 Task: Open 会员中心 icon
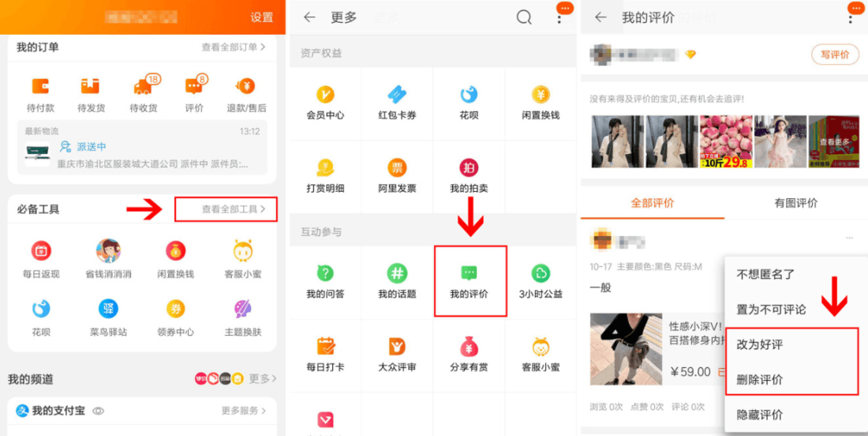pyautogui.click(x=325, y=96)
